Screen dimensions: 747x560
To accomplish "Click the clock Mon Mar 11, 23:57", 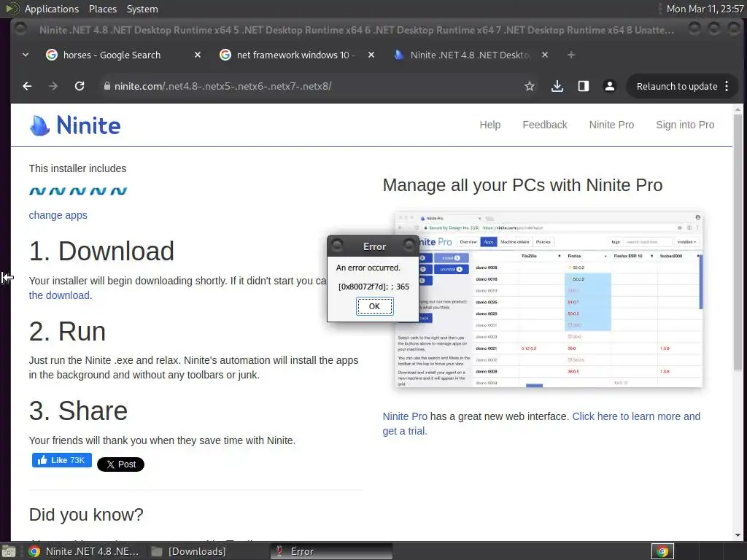I will (705, 9).
